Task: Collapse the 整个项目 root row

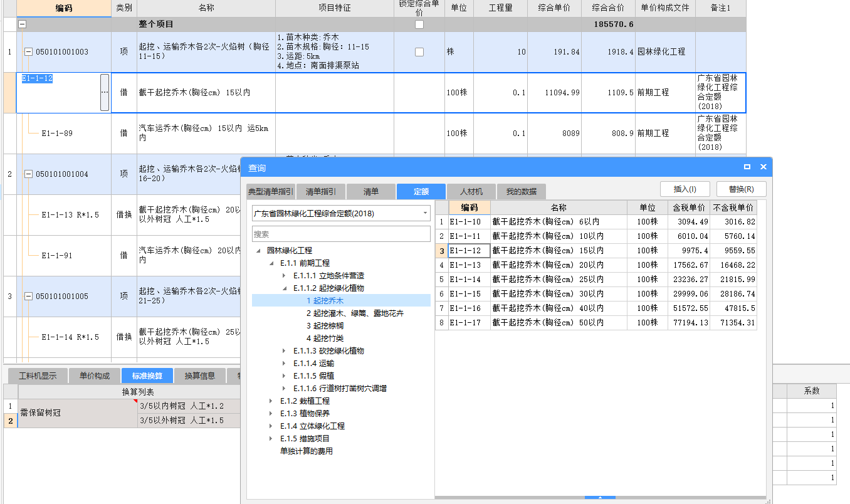Action: [x=23, y=24]
